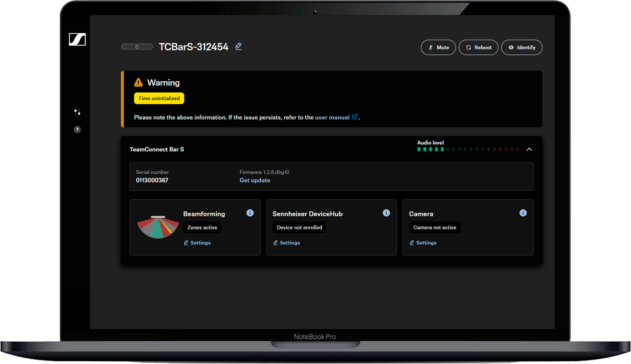The image size is (631, 364).
Task: Click the Camera info icon
Action: pyautogui.click(x=523, y=213)
